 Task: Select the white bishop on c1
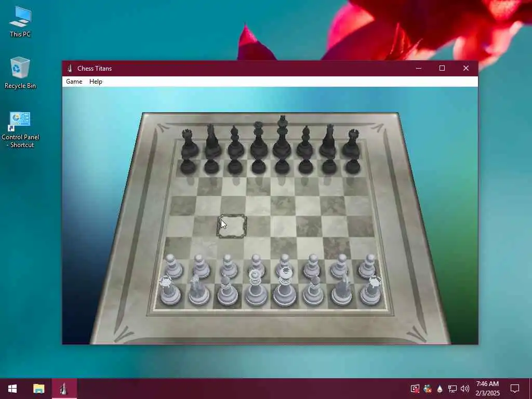pyautogui.click(x=227, y=290)
